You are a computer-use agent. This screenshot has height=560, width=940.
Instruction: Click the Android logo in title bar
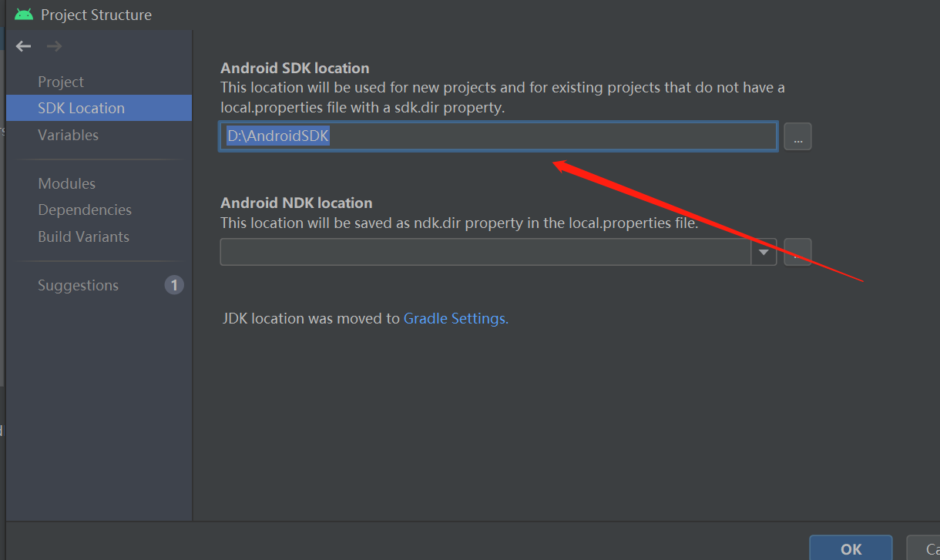[24, 15]
